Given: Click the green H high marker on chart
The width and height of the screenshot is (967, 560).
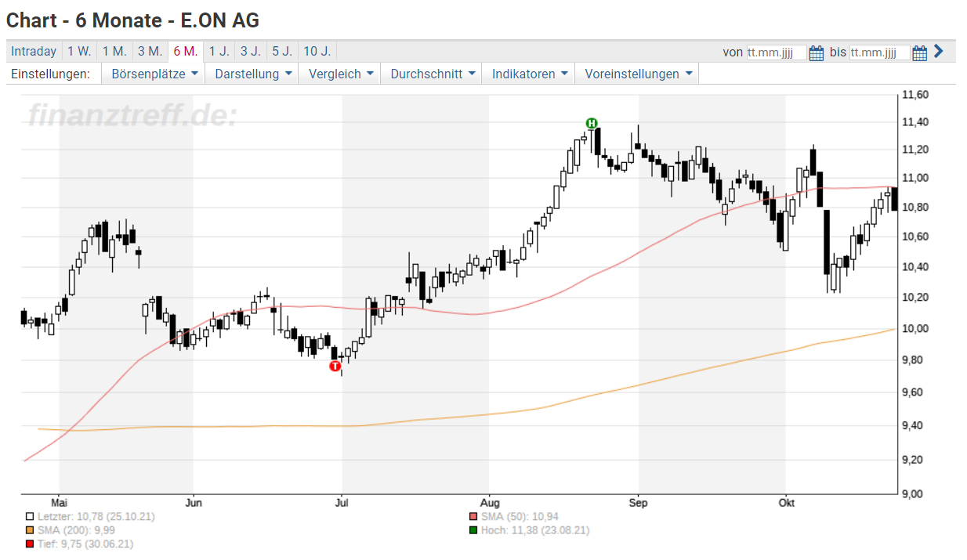Looking at the screenshot, I should [592, 123].
